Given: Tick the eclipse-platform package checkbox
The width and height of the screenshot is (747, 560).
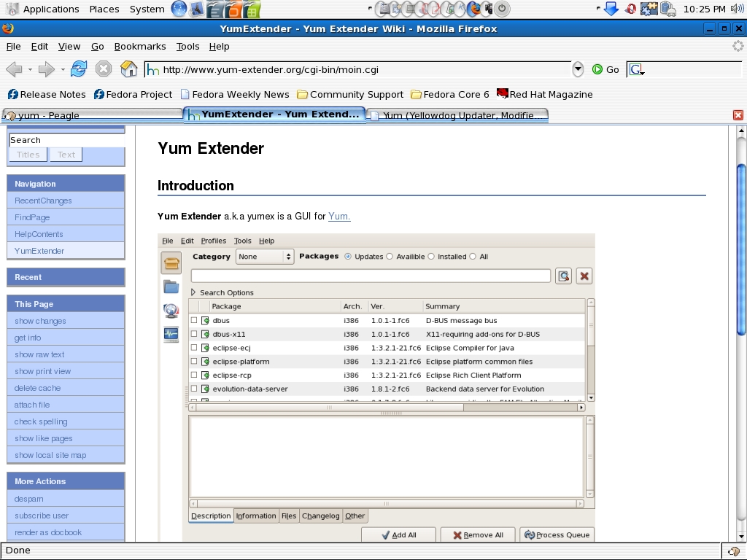Looking at the screenshot, I should click(x=194, y=362).
